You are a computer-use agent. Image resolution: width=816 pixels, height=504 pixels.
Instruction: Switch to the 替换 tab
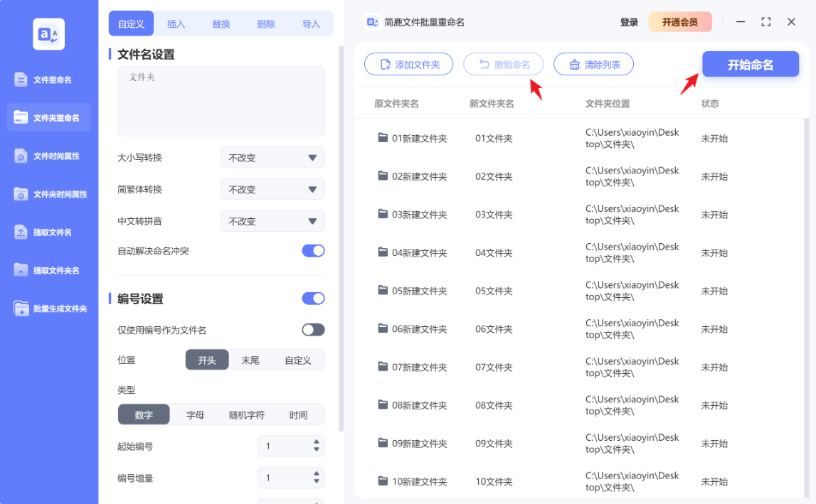coord(221,24)
